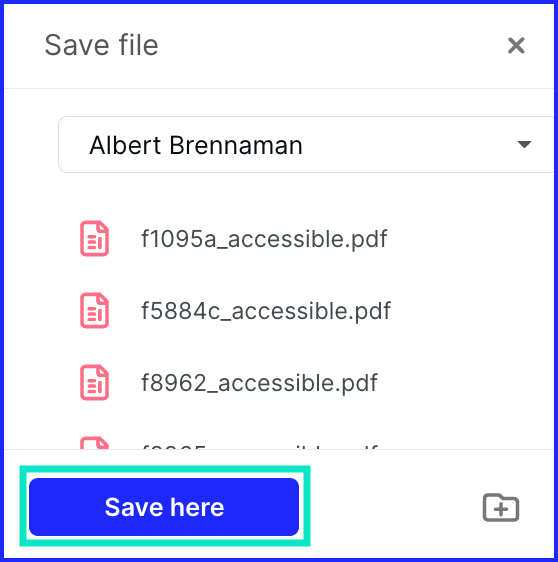Click empty space right of f8962_accessible.pdf
The width and height of the screenshot is (558, 562).
tap(466, 383)
